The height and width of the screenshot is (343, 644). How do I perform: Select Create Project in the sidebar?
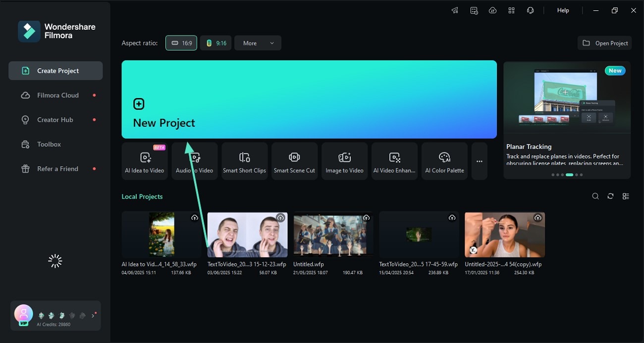tap(55, 71)
